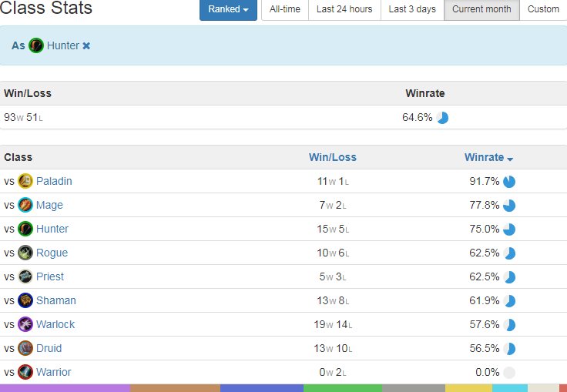
Task: Click the pie chart next to 77.8%
Action: tap(509, 206)
